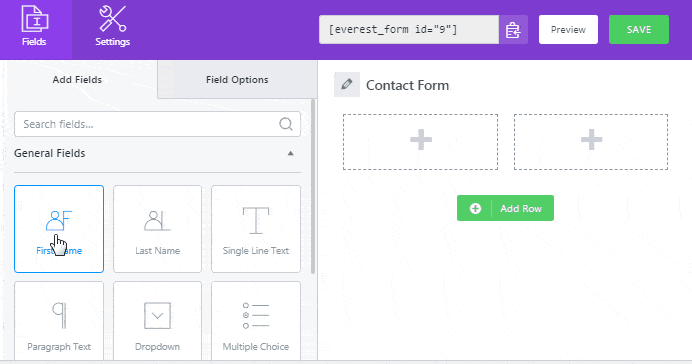Image resolution: width=692 pixels, height=364 pixels.
Task: Copy the shortcode with the clipboard icon
Action: click(513, 30)
